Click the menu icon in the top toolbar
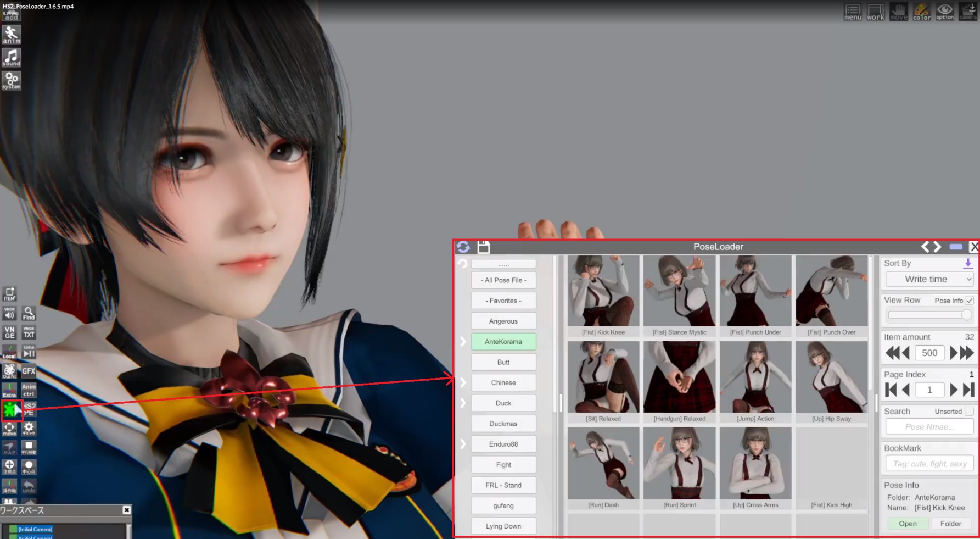Image resolution: width=980 pixels, height=539 pixels. pyautogui.click(x=853, y=12)
